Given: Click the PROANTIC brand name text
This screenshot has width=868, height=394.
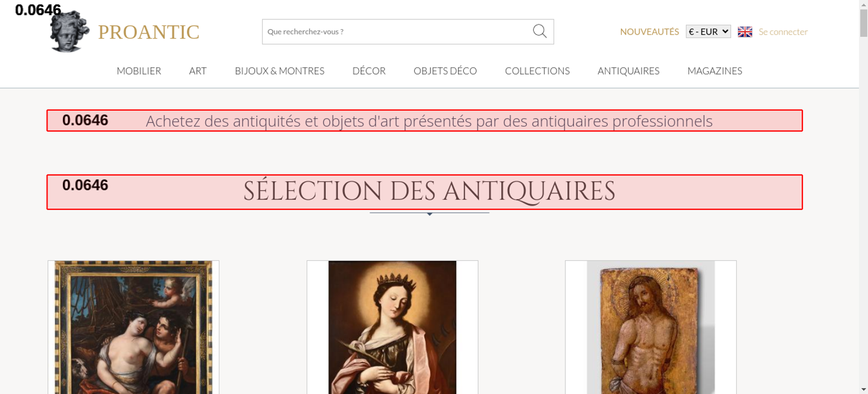Looking at the screenshot, I should pyautogui.click(x=148, y=32).
